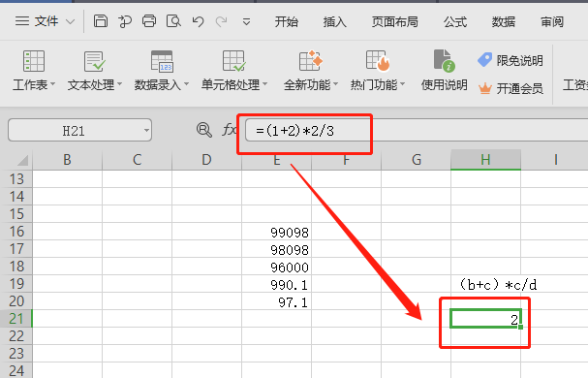Click the export to PDF icon
This screenshot has width=588, height=378.
[125, 21]
